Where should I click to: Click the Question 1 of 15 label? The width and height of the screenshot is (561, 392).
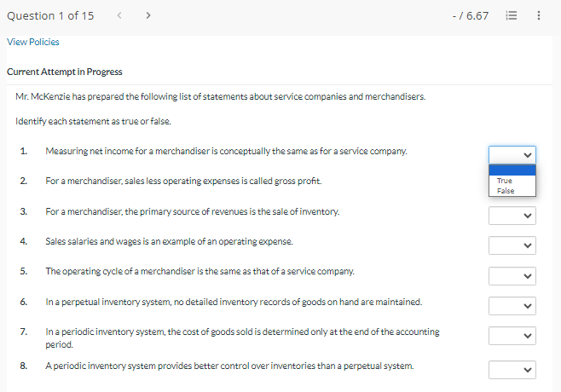tap(50, 15)
